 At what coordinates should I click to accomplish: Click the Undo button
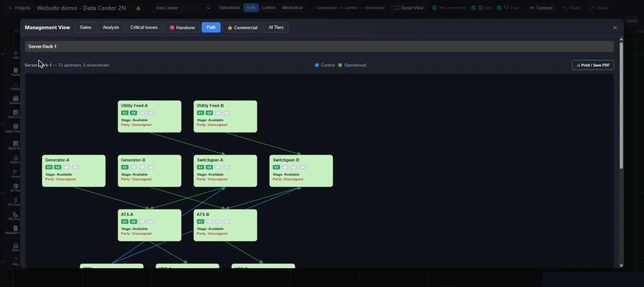[x=571, y=8]
